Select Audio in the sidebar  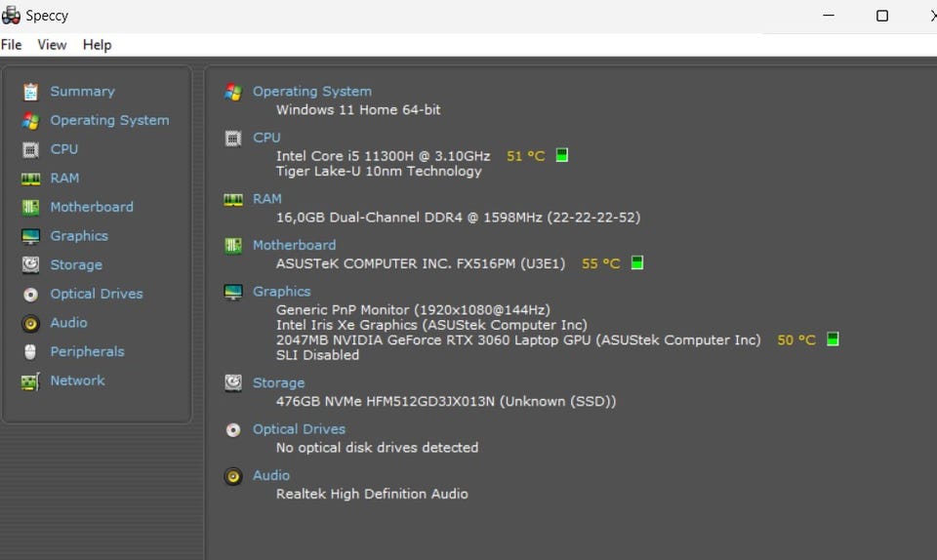pos(68,322)
